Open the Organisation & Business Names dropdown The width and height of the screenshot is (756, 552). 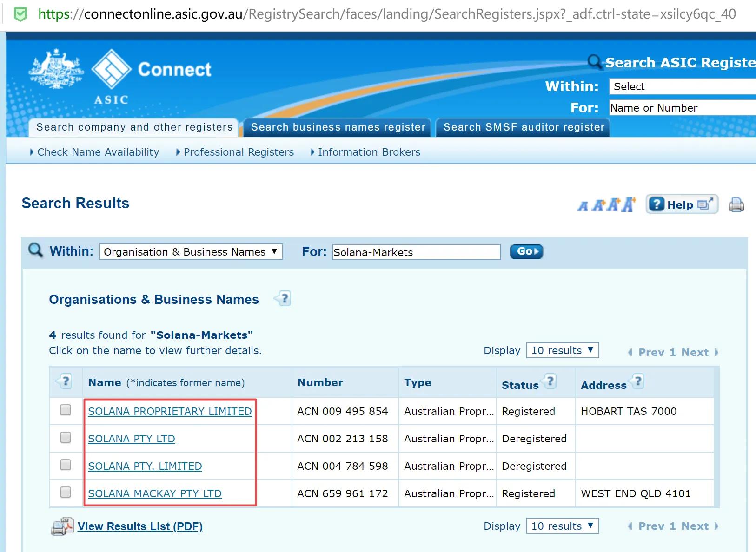click(x=191, y=252)
